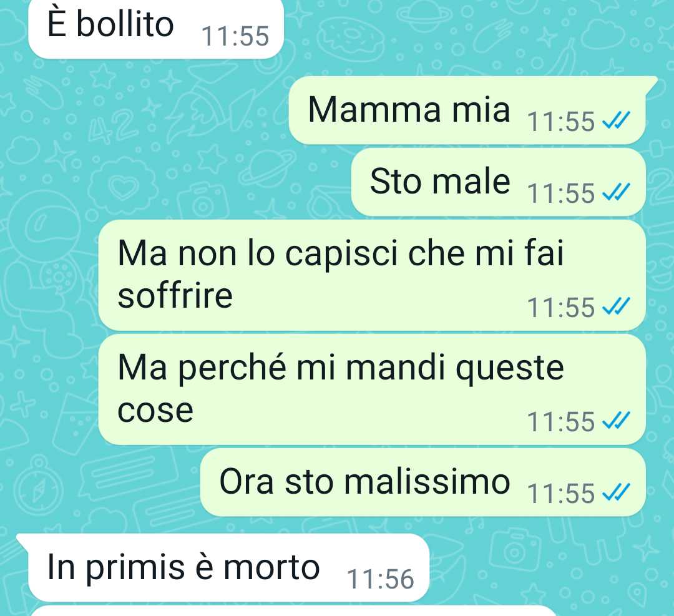Select the 'È bollito' message bubble
This screenshot has width=674, height=616.
(x=156, y=27)
